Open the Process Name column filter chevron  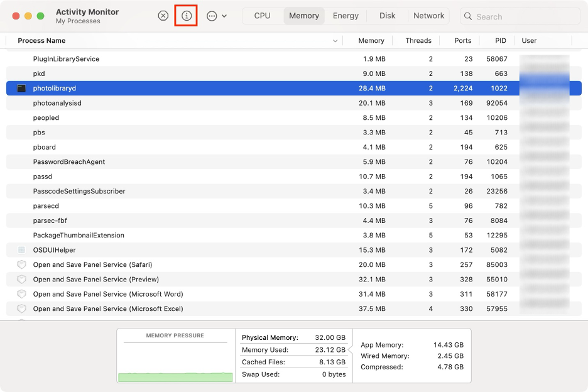pyautogui.click(x=335, y=40)
